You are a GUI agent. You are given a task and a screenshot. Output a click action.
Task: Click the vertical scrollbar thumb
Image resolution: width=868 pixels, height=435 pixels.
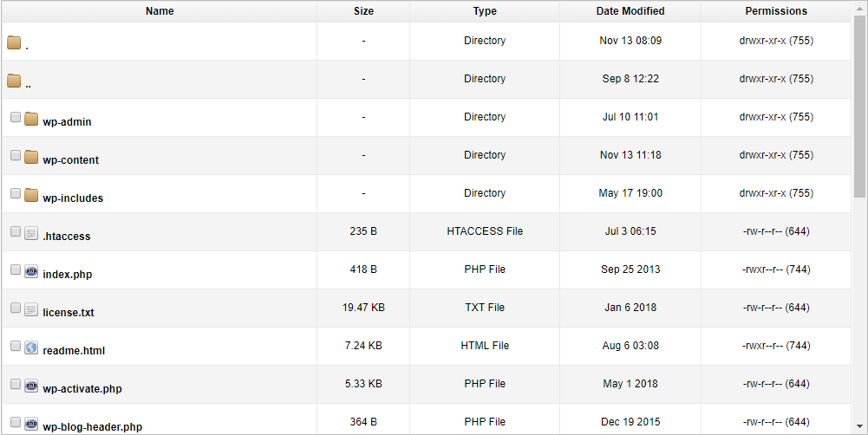click(859, 104)
